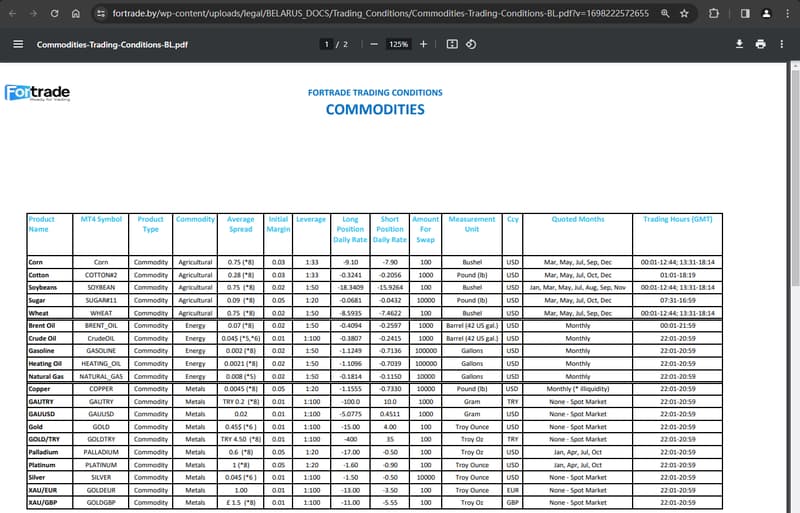800x513 pixels.
Task: Zoom out the PDF document
Action: tap(374, 44)
